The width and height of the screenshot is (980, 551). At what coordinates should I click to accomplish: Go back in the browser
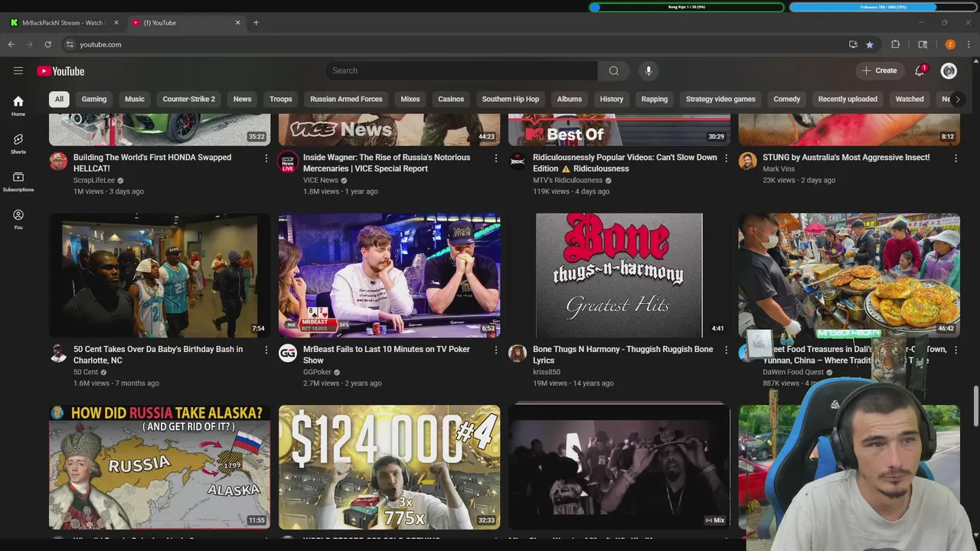coord(11,44)
